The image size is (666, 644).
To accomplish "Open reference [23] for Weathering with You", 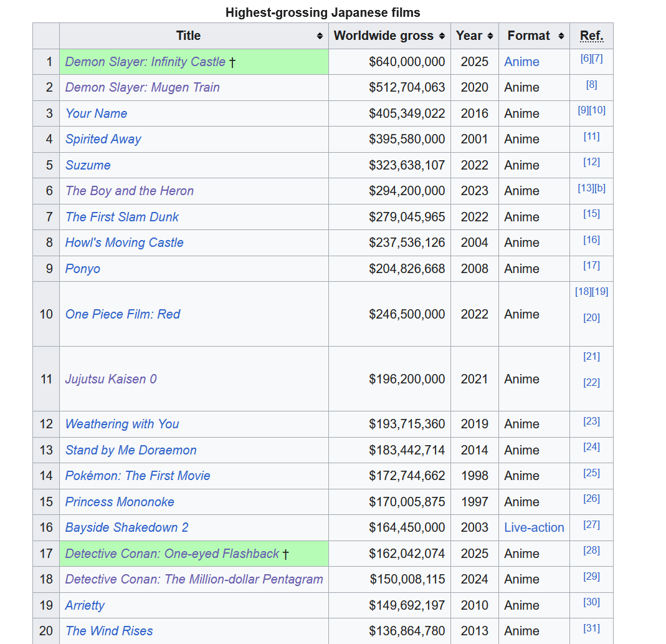I will (592, 421).
